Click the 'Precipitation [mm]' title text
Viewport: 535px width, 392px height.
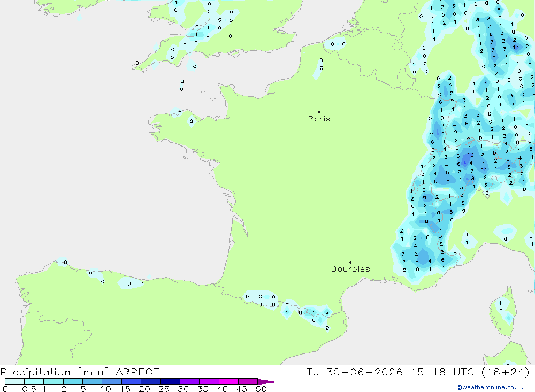[x=55, y=372]
